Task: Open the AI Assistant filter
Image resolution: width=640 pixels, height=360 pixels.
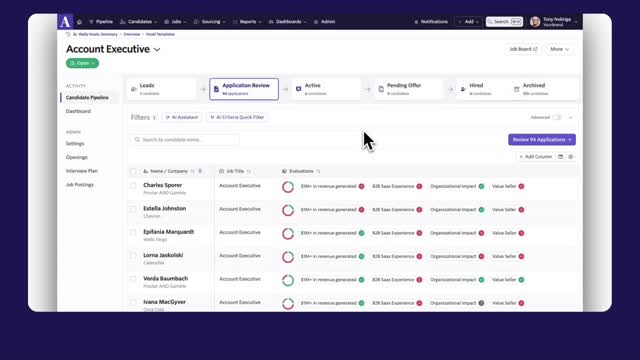Action: pyautogui.click(x=181, y=117)
